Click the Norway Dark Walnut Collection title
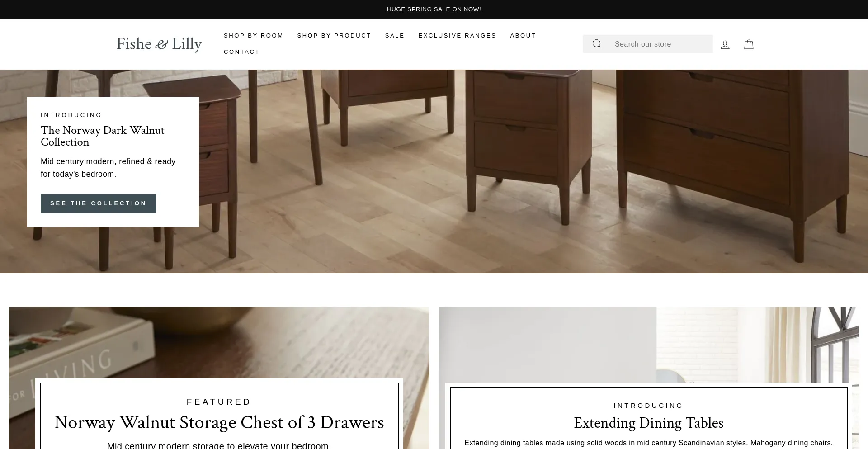This screenshot has width=868, height=449. 103,136
